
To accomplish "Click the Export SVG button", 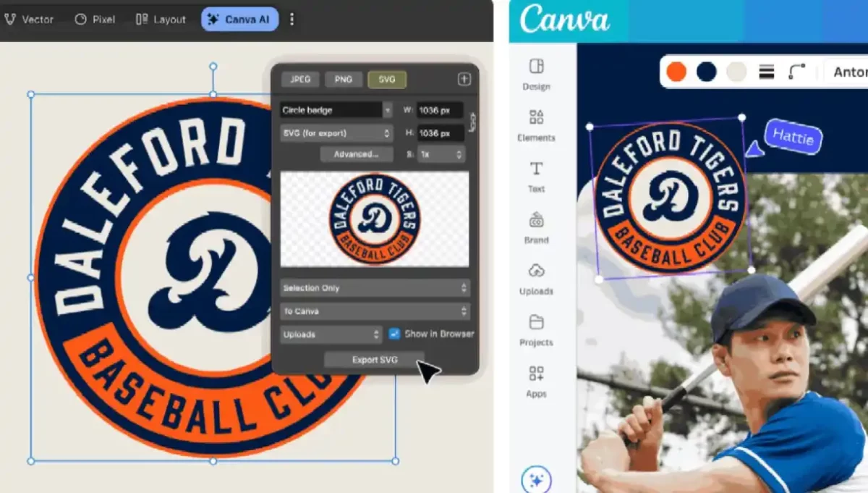I will (374, 360).
